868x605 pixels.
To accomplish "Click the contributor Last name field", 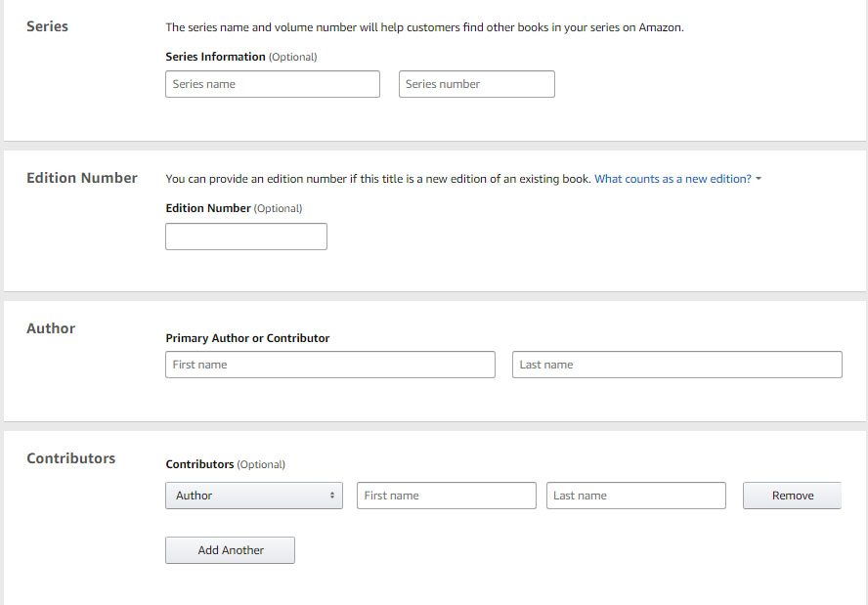I will [636, 496].
